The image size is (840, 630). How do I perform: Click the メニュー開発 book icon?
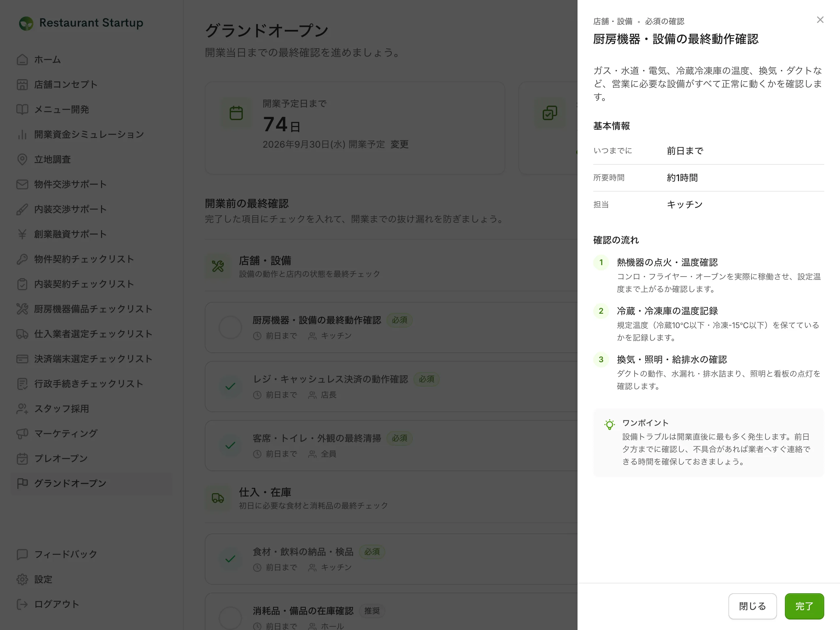(22, 109)
